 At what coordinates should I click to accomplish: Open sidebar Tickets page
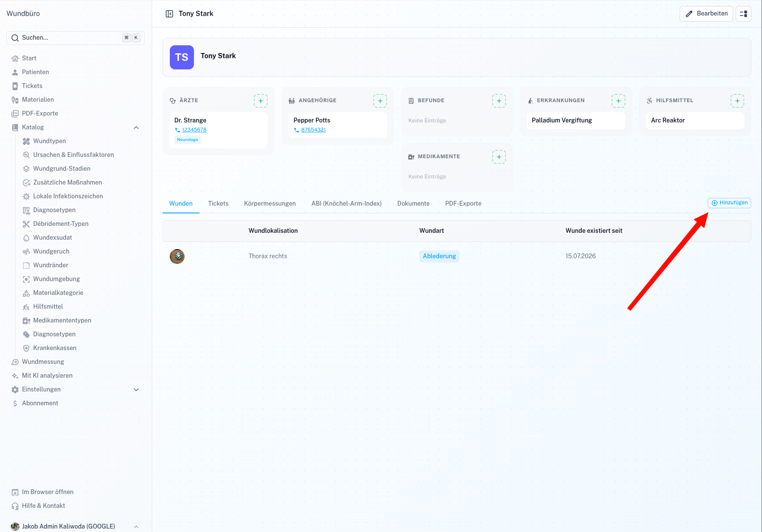pos(32,86)
